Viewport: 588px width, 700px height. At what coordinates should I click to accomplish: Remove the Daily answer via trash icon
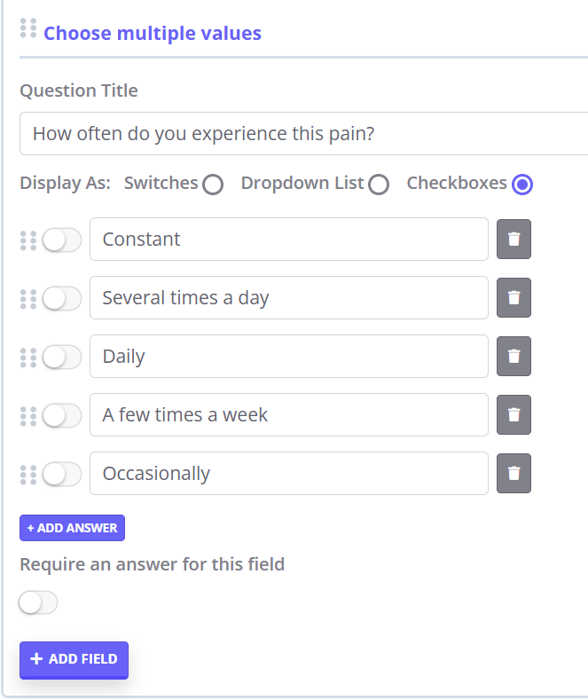tap(514, 356)
